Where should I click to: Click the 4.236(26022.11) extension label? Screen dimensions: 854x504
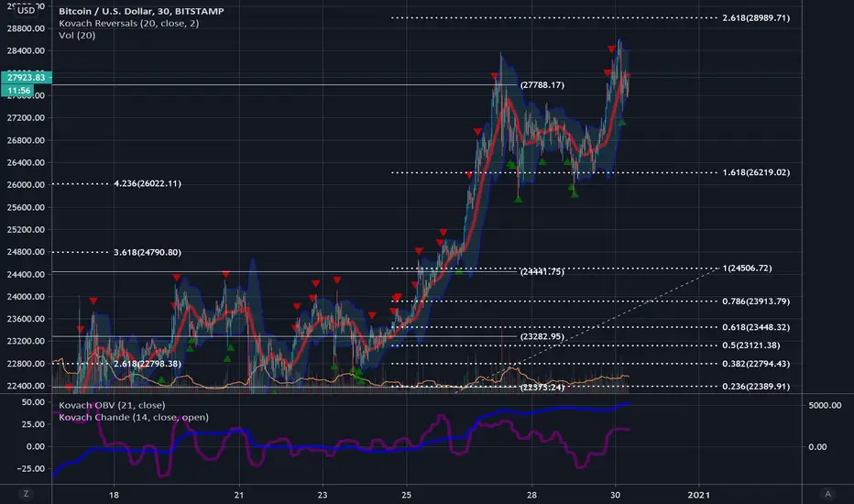[x=147, y=183]
